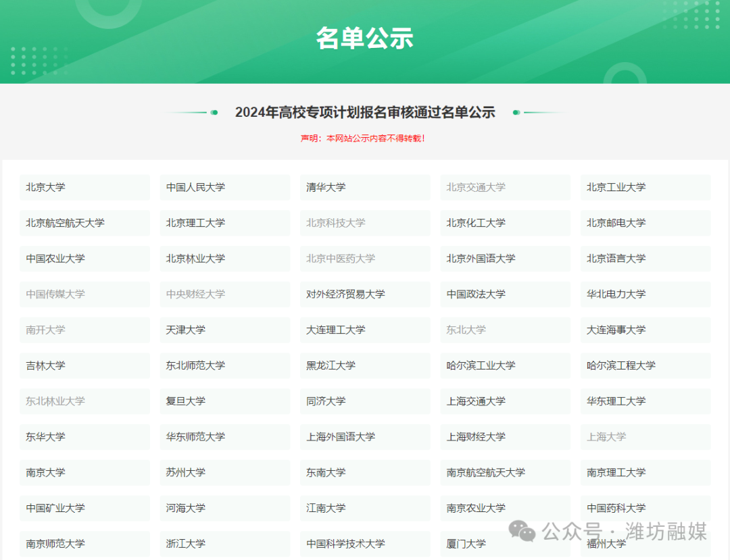Select the greyed 南开大学 entry

pyautogui.click(x=84, y=330)
